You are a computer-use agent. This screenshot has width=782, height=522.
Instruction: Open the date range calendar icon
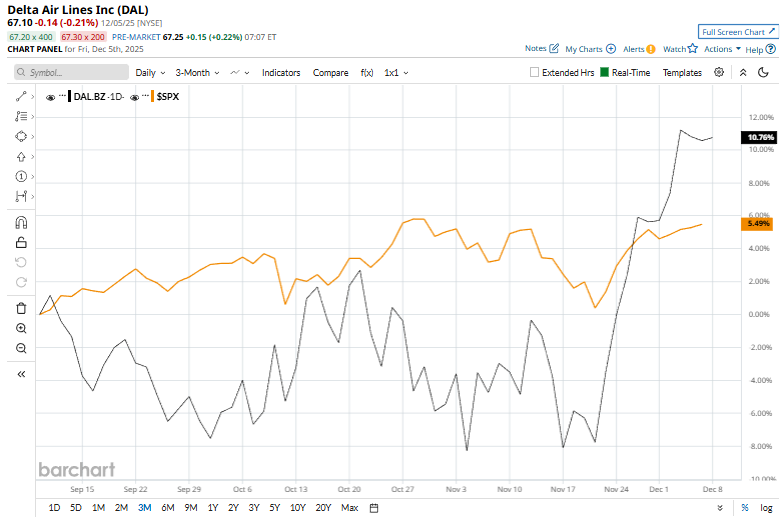[374, 508]
